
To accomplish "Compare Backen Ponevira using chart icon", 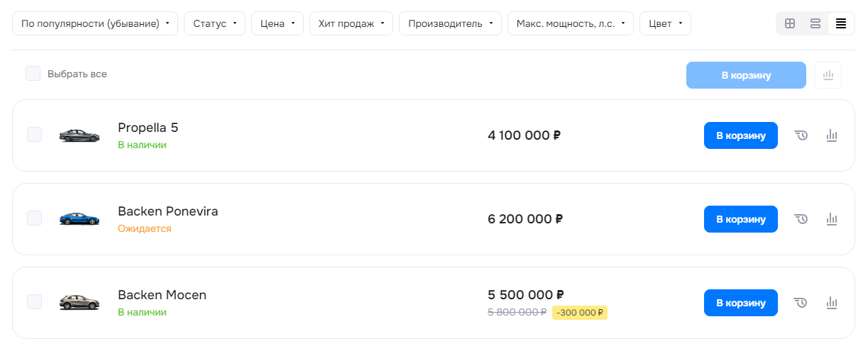I will [x=833, y=219].
